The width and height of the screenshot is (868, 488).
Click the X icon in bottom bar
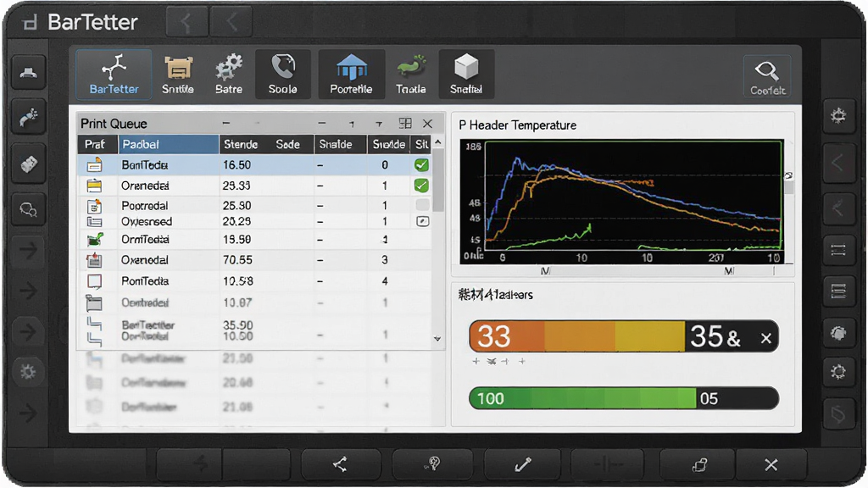tap(771, 464)
